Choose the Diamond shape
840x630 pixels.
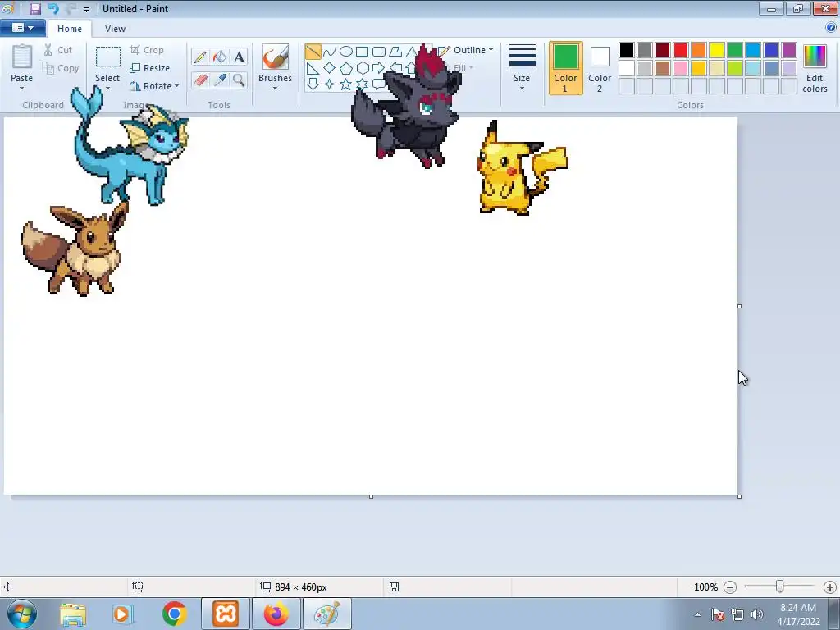coord(330,68)
